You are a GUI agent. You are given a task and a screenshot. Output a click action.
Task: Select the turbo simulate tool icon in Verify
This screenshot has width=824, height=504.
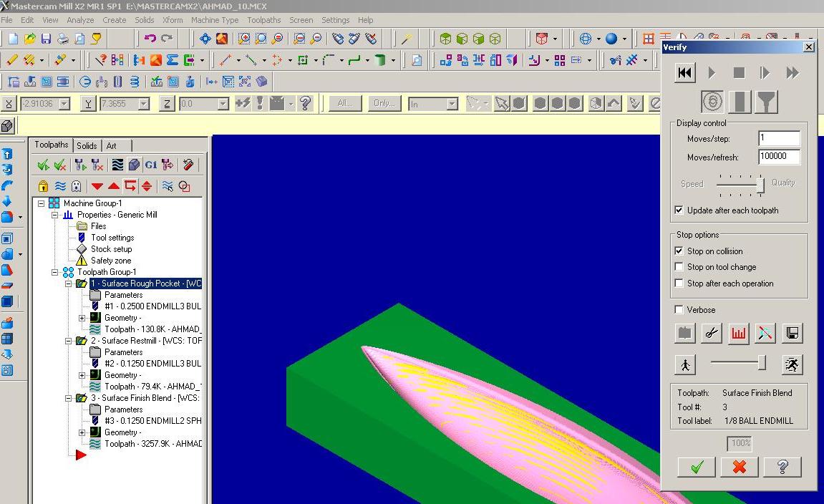[x=712, y=102]
